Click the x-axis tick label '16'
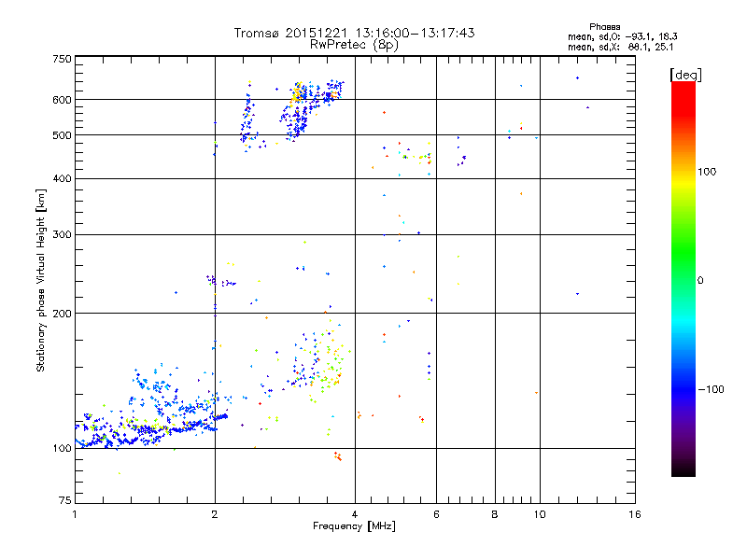The image size is (747, 560). click(x=635, y=514)
